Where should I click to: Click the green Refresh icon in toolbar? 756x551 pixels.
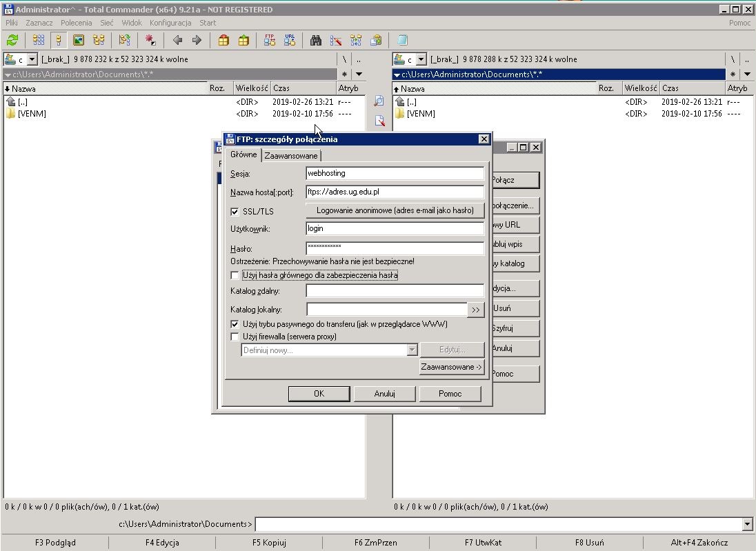12,40
